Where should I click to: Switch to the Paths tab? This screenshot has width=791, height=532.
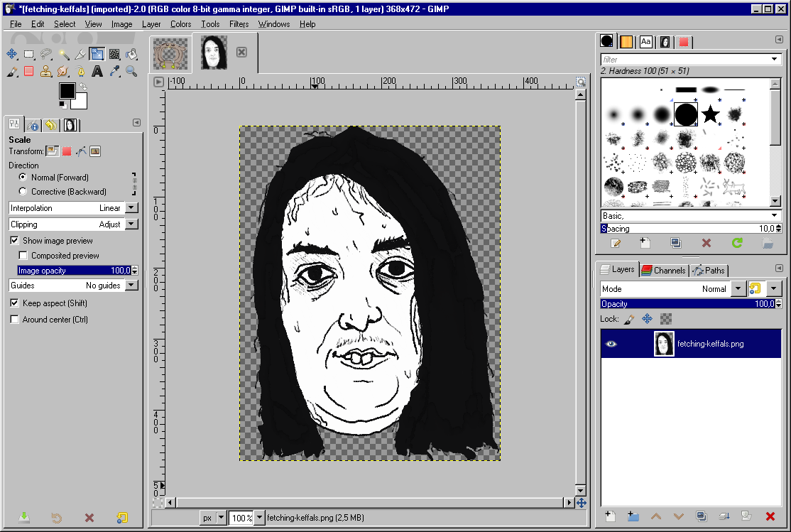point(709,270)
